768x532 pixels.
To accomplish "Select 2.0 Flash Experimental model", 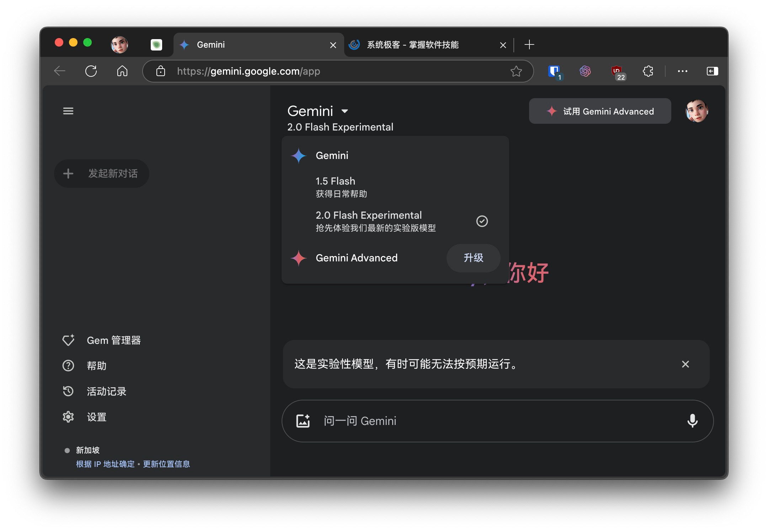I will (395, 221).
